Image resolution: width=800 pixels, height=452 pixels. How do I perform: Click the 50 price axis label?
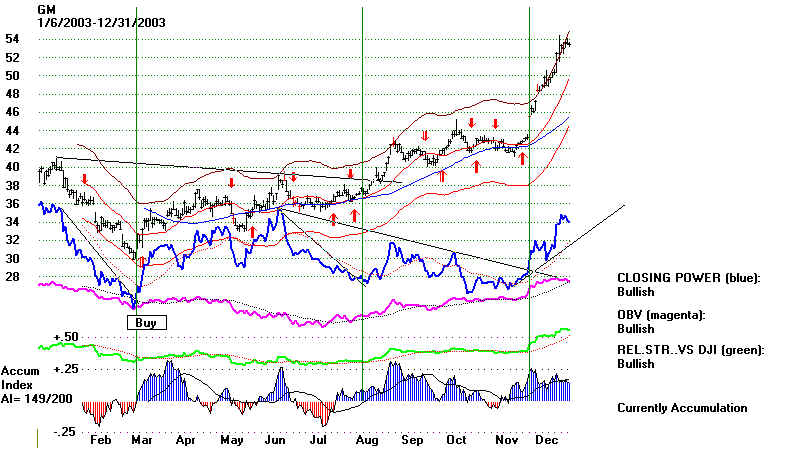(x=12, y=76)
